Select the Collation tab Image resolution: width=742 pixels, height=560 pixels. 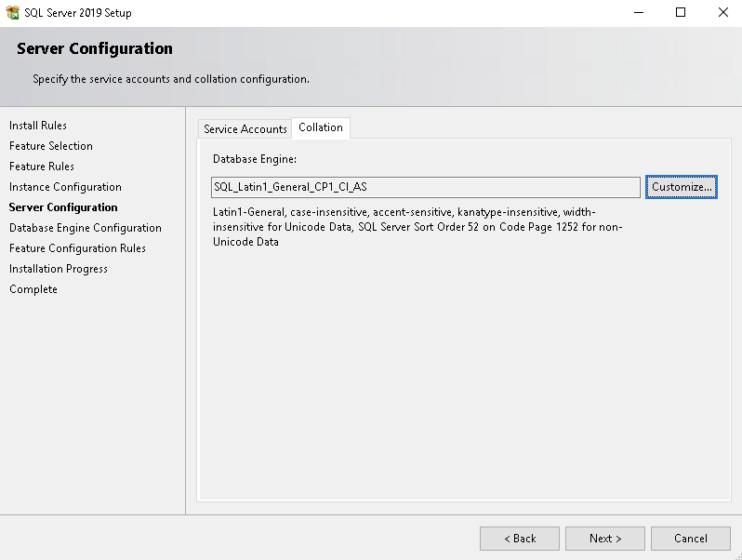click(321, 127)
